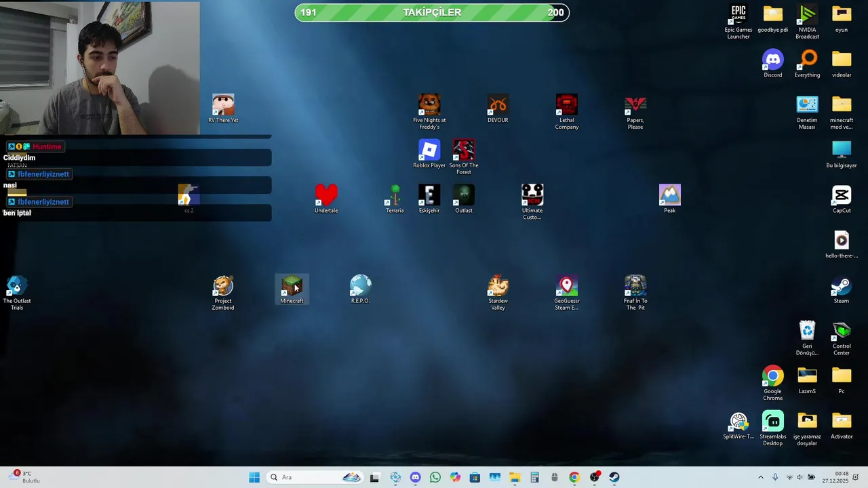Image resolution: width=868 pixels, height=488 pixels.
Task: Open Sons Of The Forest shortcut
Action: point(464,157)
